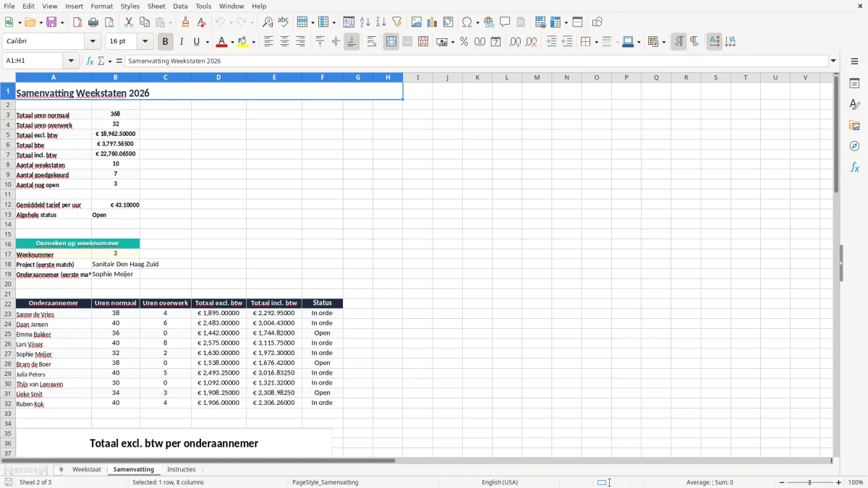The width and height of the screenshot is (868, 488).
Task: Add a decimal place
Action: (x=516, y=42)
